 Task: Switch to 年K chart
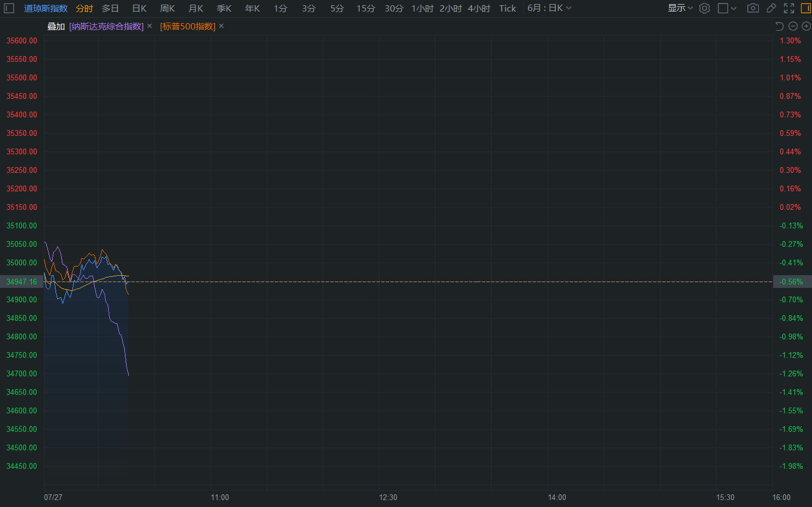tap(253, 9)
